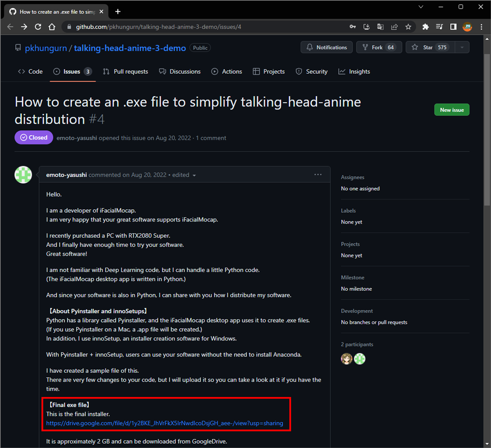Click the share page icon in address bar
Screen dimensions: 491x448
tap(394, 27)
